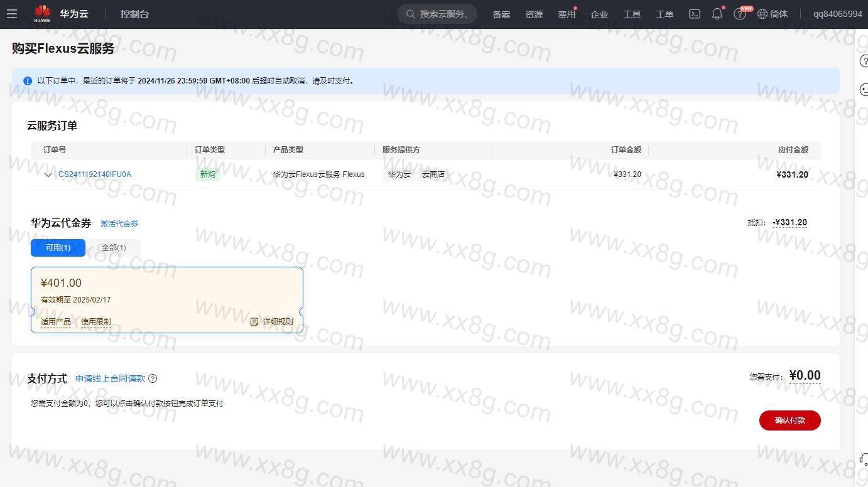
Task: Click the 服务提供方 column header
Action: coord(401,150)
